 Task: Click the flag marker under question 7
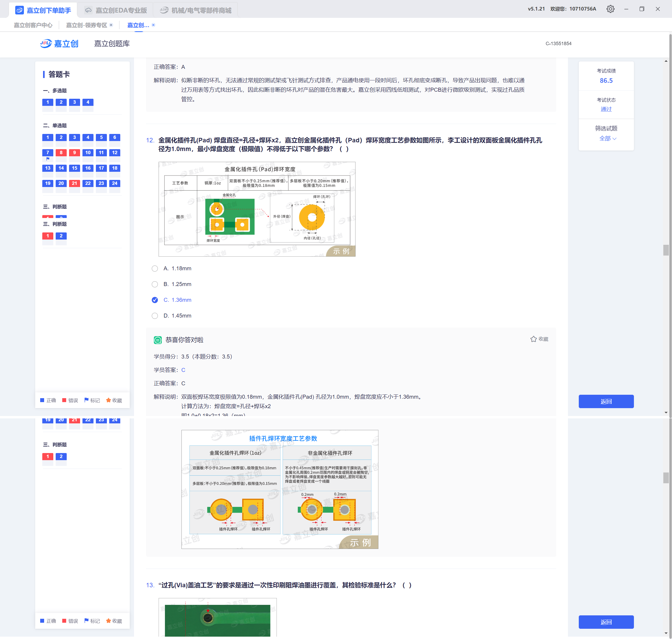coord(48,159)
